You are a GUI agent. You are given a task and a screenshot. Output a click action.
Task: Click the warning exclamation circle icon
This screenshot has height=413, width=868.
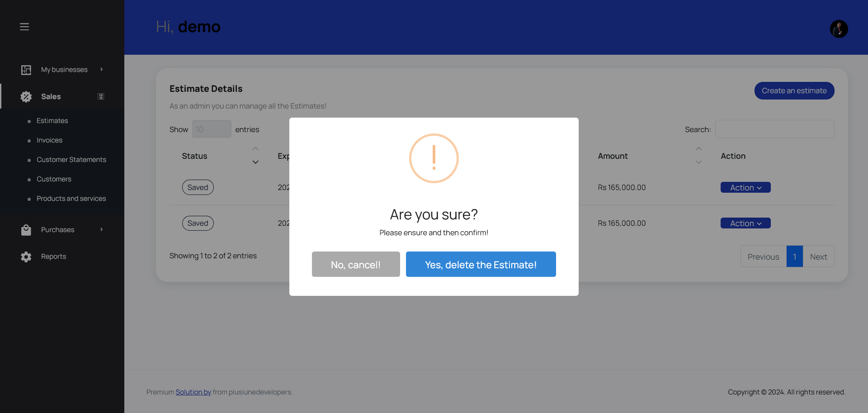(x=433, y=158)
